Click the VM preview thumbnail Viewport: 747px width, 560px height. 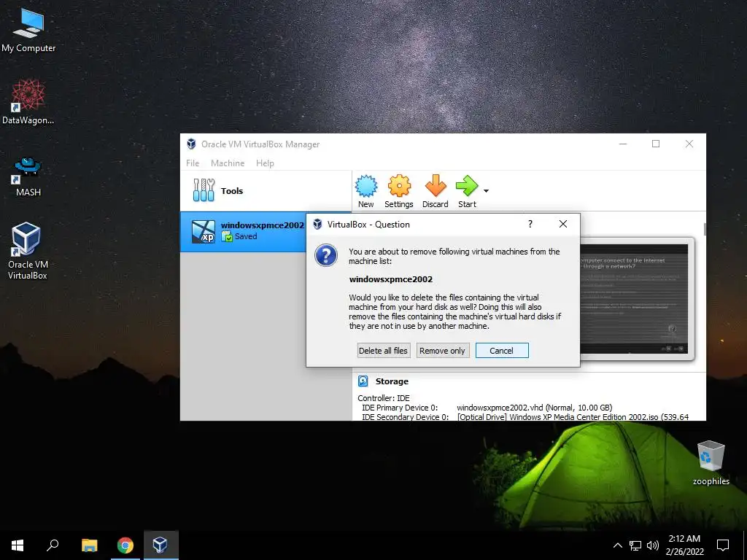(634, 299)
